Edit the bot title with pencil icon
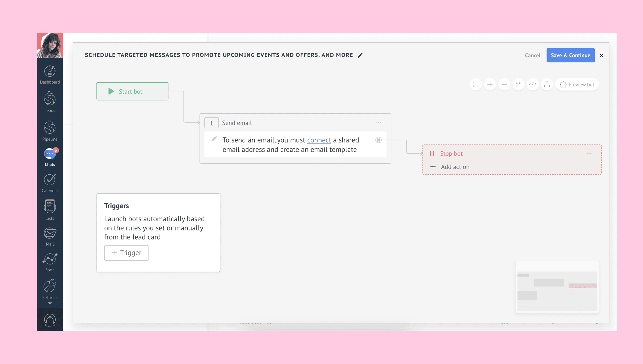Image resolution: width=643 pixels, height=364 pixels. (360, 55)
